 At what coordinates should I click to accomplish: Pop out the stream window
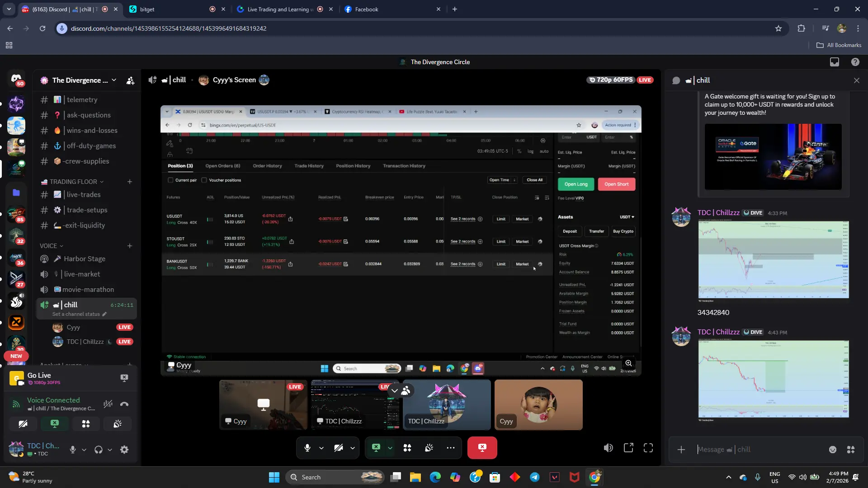pyautogui.click(x=628, y=448)
